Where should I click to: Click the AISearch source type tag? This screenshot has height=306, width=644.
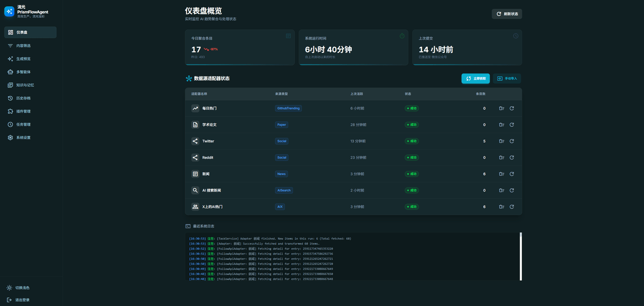(x=284, y=190)
